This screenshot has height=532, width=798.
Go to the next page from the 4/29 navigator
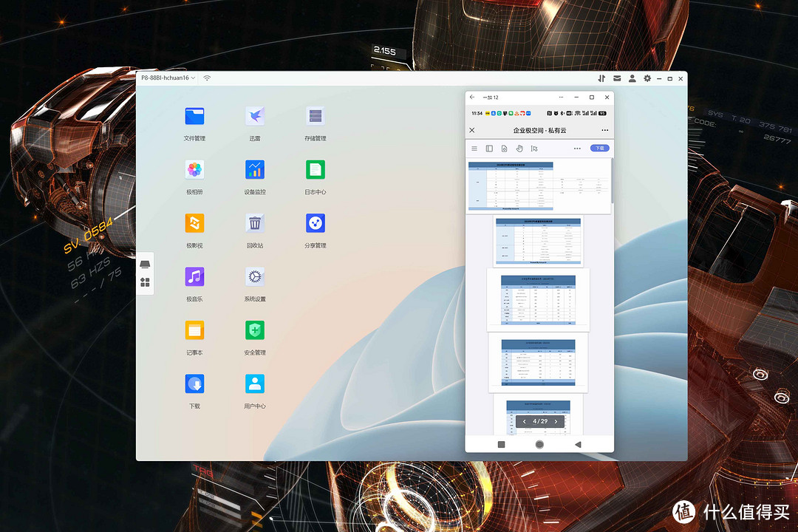555,420
